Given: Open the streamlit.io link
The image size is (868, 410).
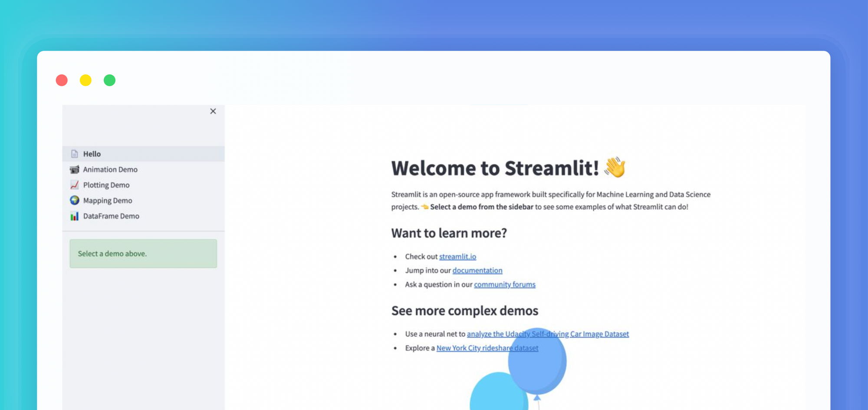Looking at the screenshot, I should 457,257.
